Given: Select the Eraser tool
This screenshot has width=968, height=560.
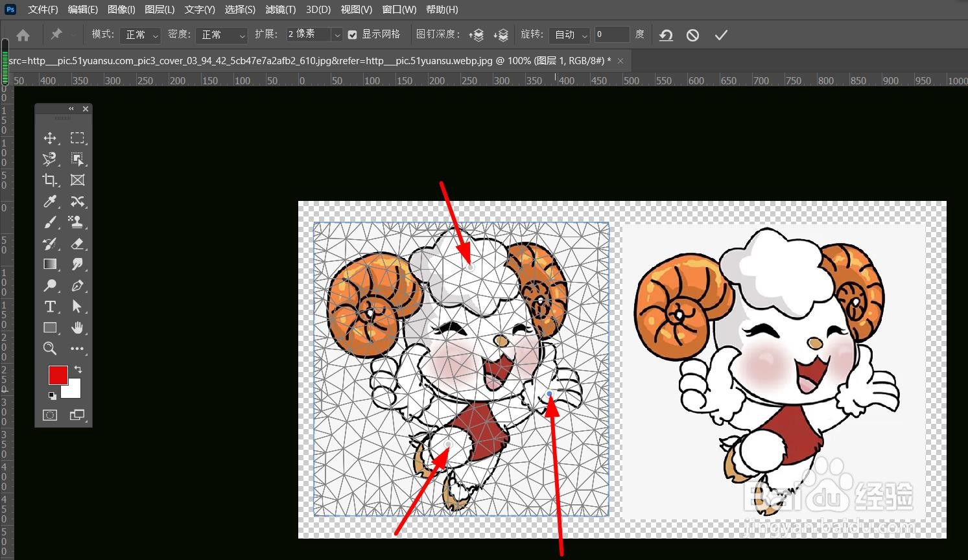Looking at the screenshot, I should [77, 244].
